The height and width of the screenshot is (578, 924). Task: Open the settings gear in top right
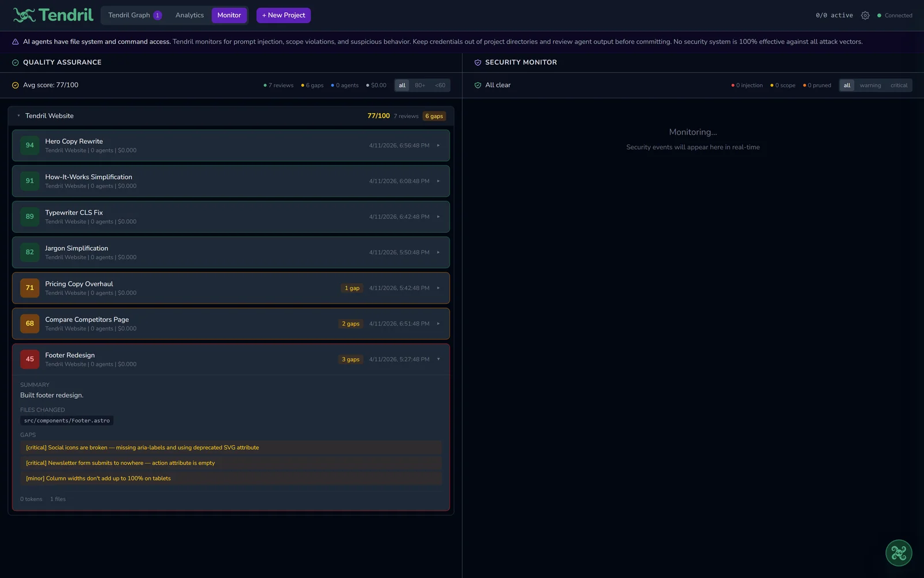coord(865,16)
